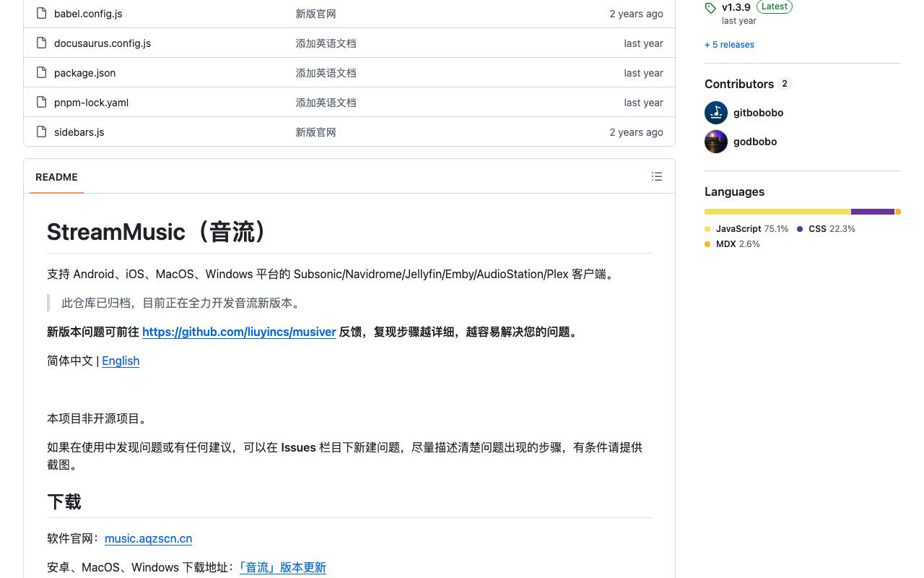This screenshot has height=578, width=924.
Task: Click babel.config.js timestamp '2 years ago'
Action: coord(636,14)
